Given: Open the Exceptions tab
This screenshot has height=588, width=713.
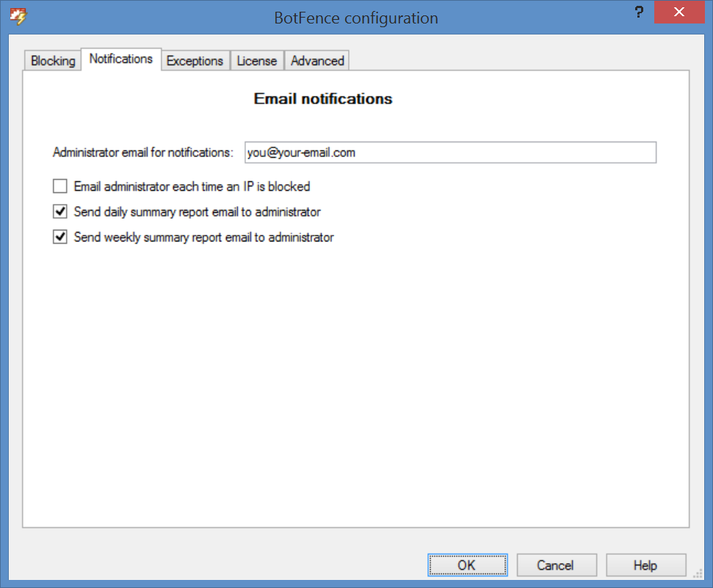Looking at the screenshot, I should (195, 61).
